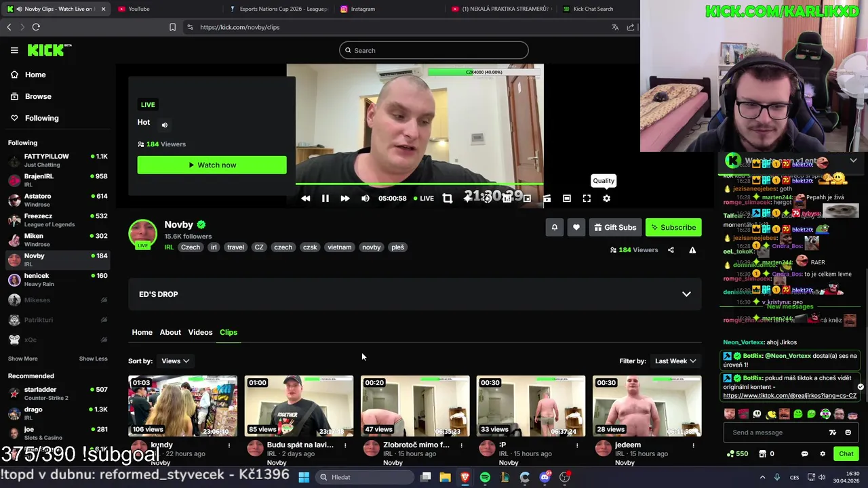Open the player Quality settings gear
The width and height of the screenshot is (868, 488).
point(606,199)
